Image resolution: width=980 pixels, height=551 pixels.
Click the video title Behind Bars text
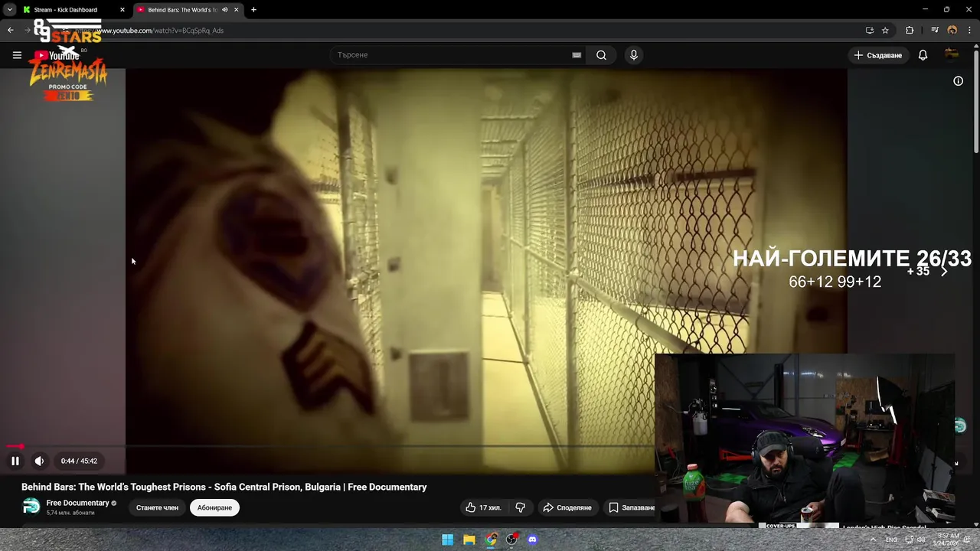(x=224, y=487)
